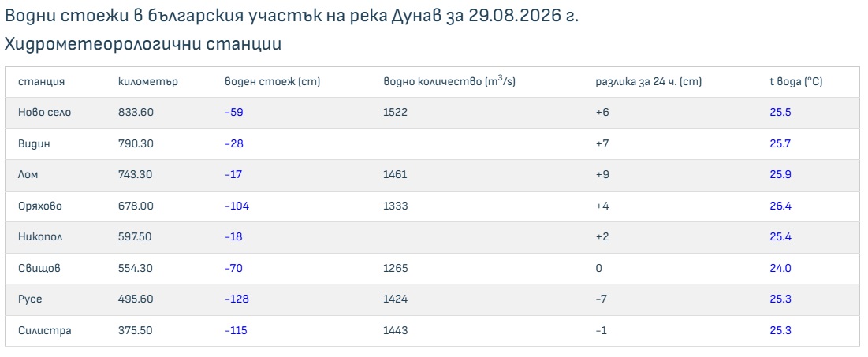Click the 'воден стоеж (cm)' column header
868x357 pixels.
pos(272,82)
